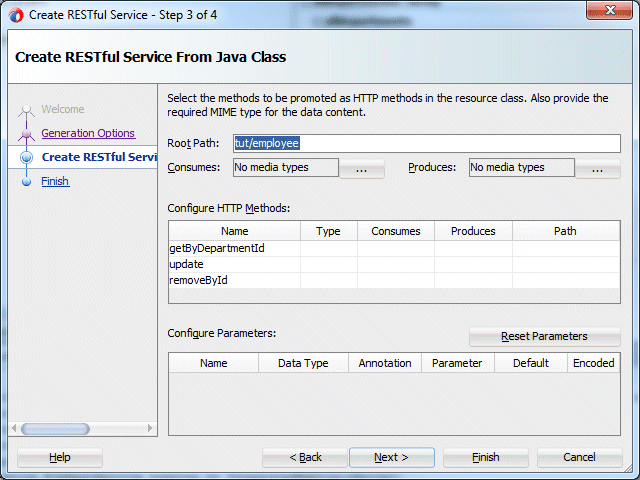The height and width of the screenshot is (480, 640).
Task: Click the Encoded column header
Action: 593,363
